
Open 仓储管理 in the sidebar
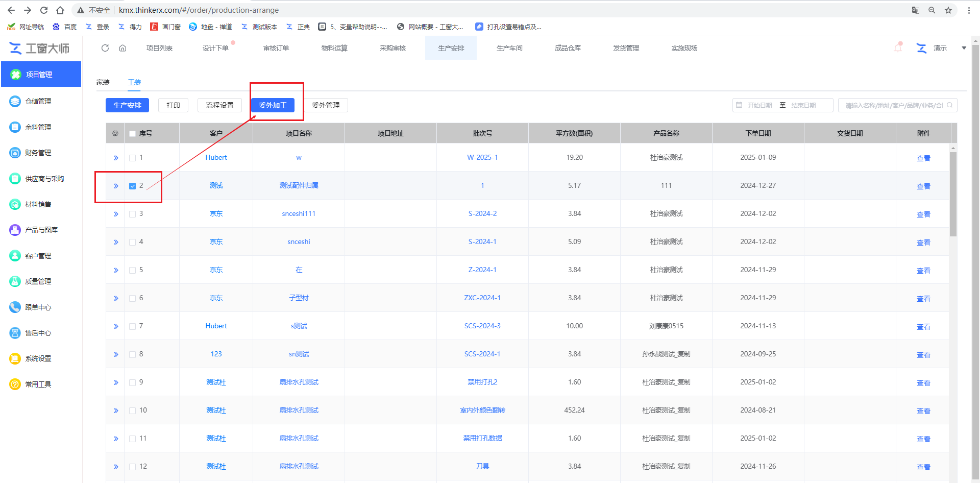(x=38, y=101)
